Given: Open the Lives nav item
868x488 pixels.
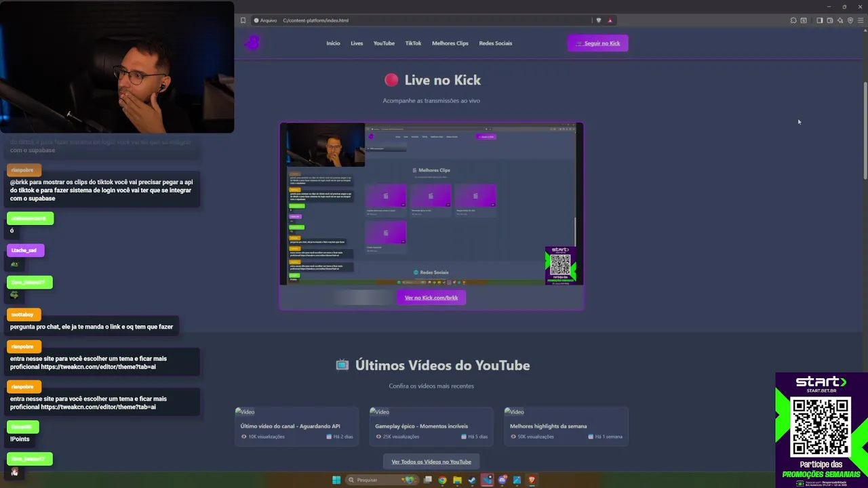Looking at the screenshot, I should click(x=357, y=43).
